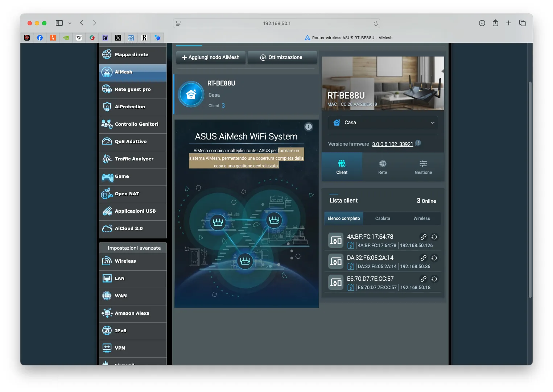Open QoS Adattivo page
Screen dimensions: 553x392
tap(133, 142)
